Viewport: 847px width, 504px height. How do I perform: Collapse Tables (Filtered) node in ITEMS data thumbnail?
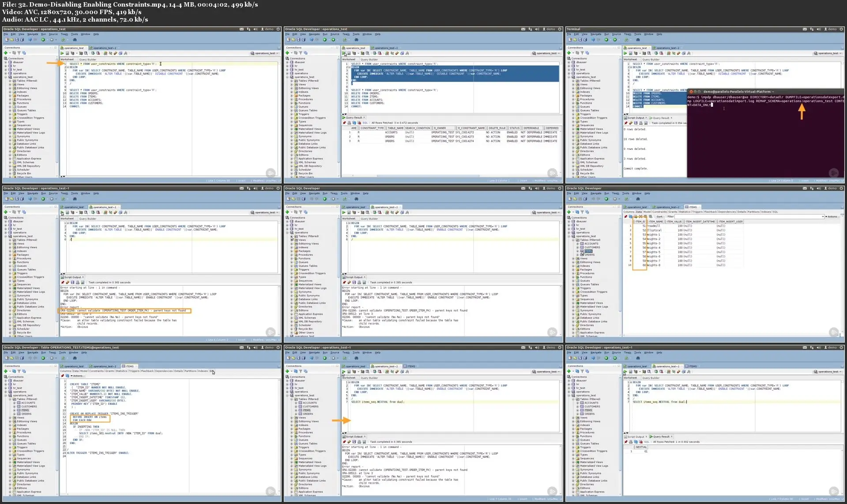[573, 240]
